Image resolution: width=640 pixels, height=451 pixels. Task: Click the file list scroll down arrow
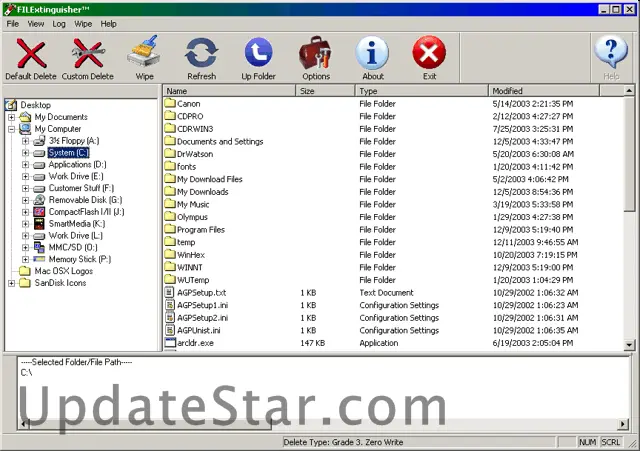(x=629, y=345)
